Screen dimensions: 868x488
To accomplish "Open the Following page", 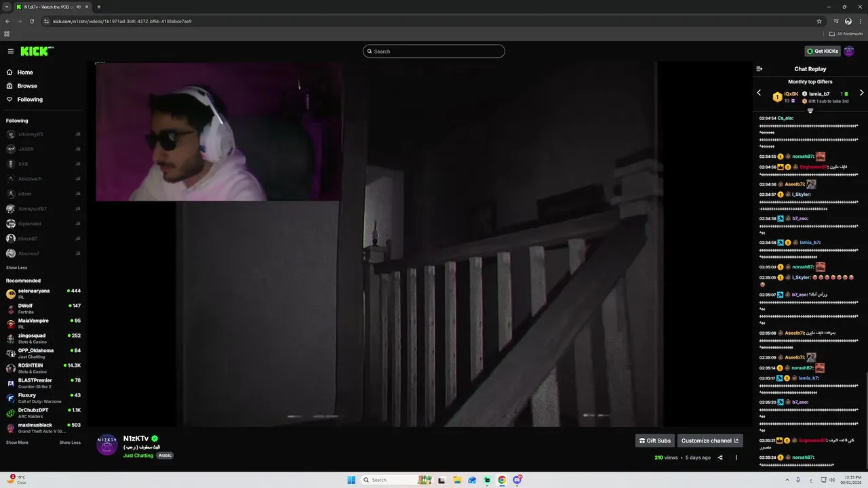I will click(x=30, y=100).
